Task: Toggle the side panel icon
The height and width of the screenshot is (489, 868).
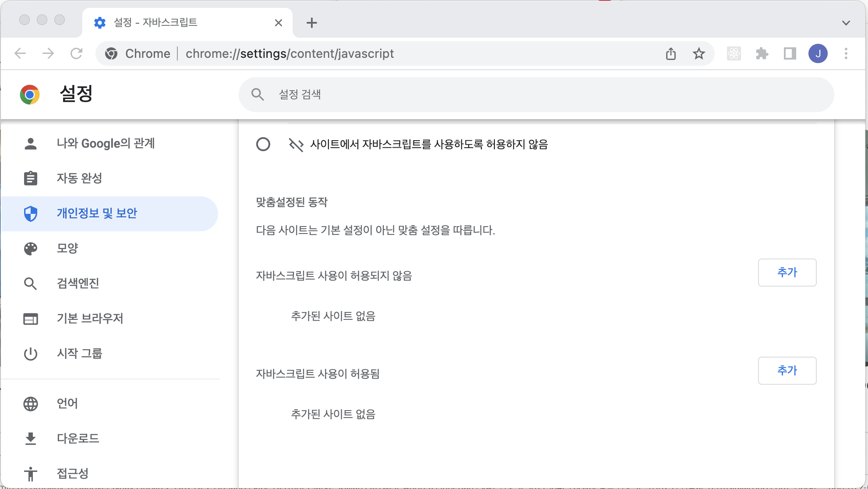Action: [x=790, y=53]
